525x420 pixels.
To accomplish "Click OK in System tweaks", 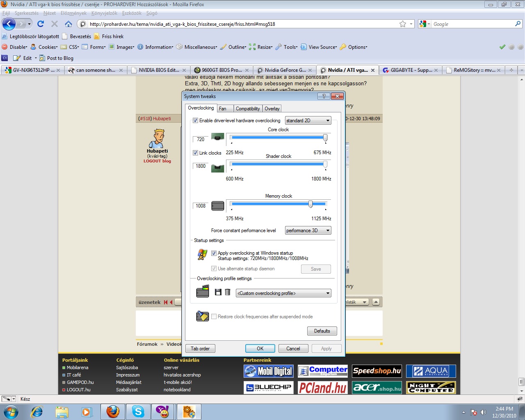I will [x=260, y=349].
